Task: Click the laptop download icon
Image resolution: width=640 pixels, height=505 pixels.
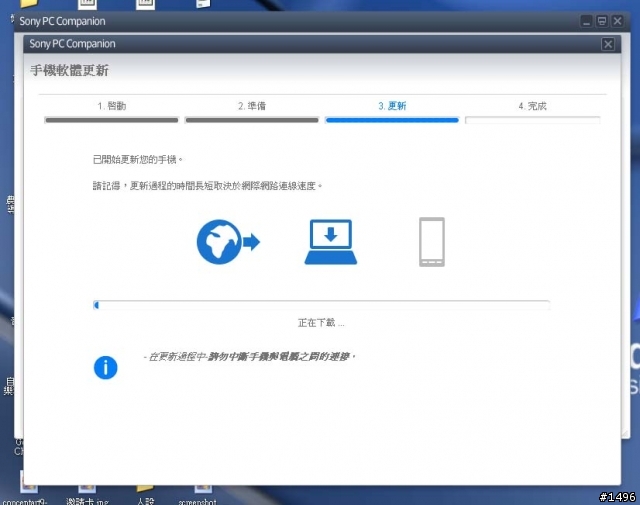Action: [x=331, y=242]
